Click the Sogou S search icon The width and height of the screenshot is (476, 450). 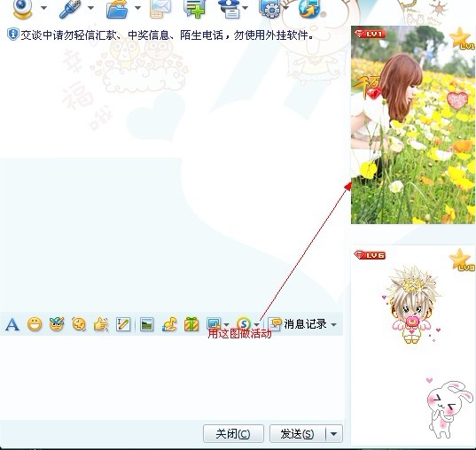pos(244,323)
